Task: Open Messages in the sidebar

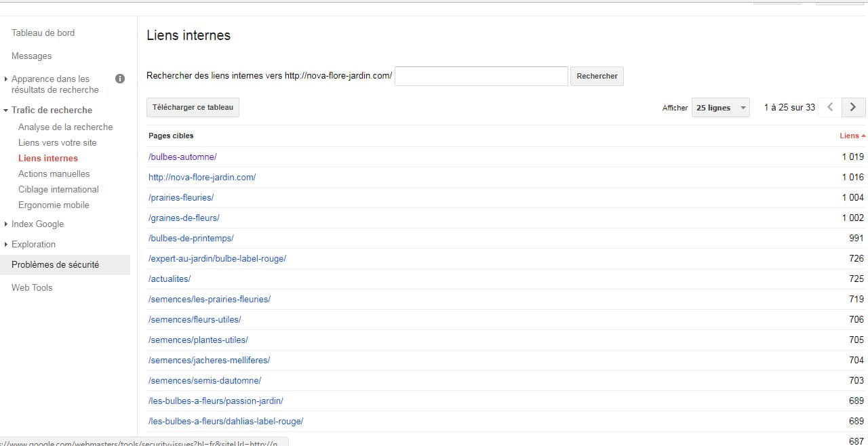Action: [x=31, y=56]
